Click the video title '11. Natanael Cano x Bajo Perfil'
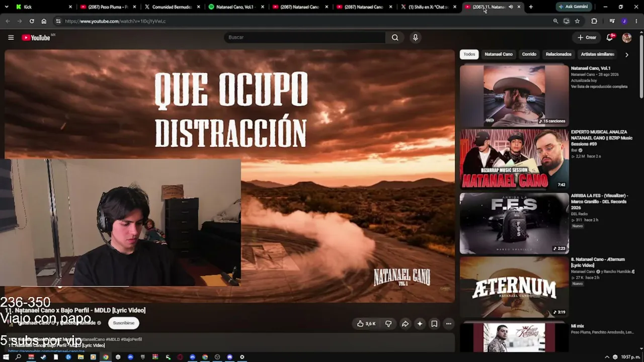This screenshot has height=362, width=644. point(75,310)
